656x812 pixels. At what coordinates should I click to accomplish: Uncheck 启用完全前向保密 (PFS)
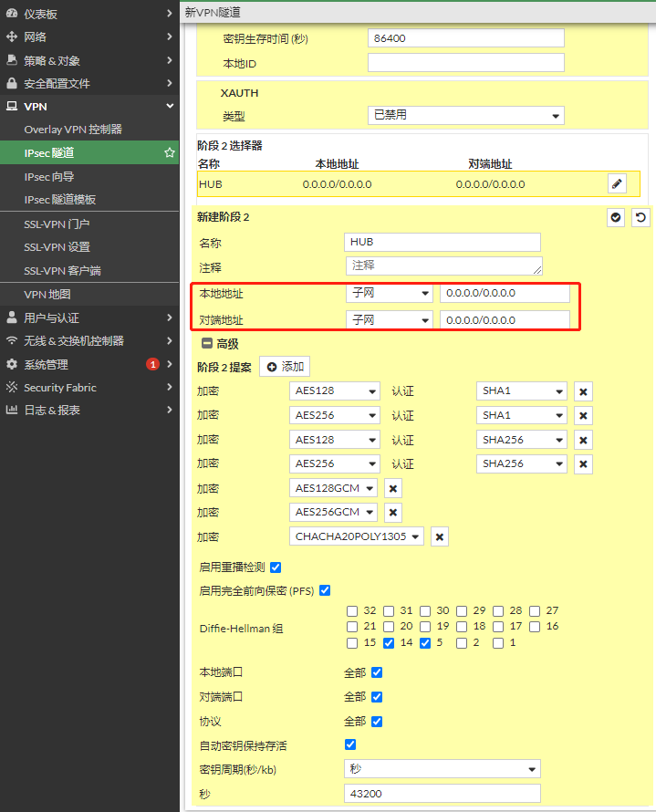(x=325, y=590)
